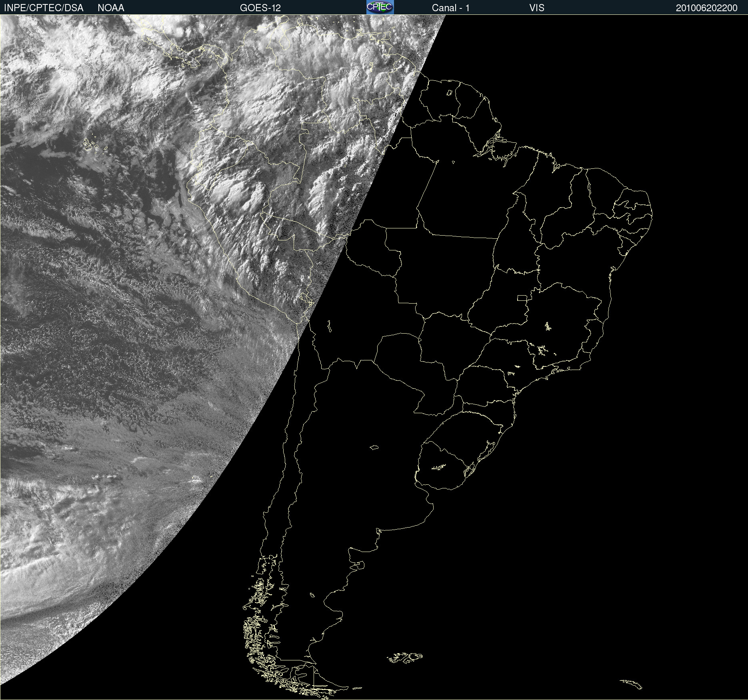Click the INPE/CPTEC/DSA header label
Image resolution: width=748 pixels, height=700 pixels.
[x=44, y=8]
